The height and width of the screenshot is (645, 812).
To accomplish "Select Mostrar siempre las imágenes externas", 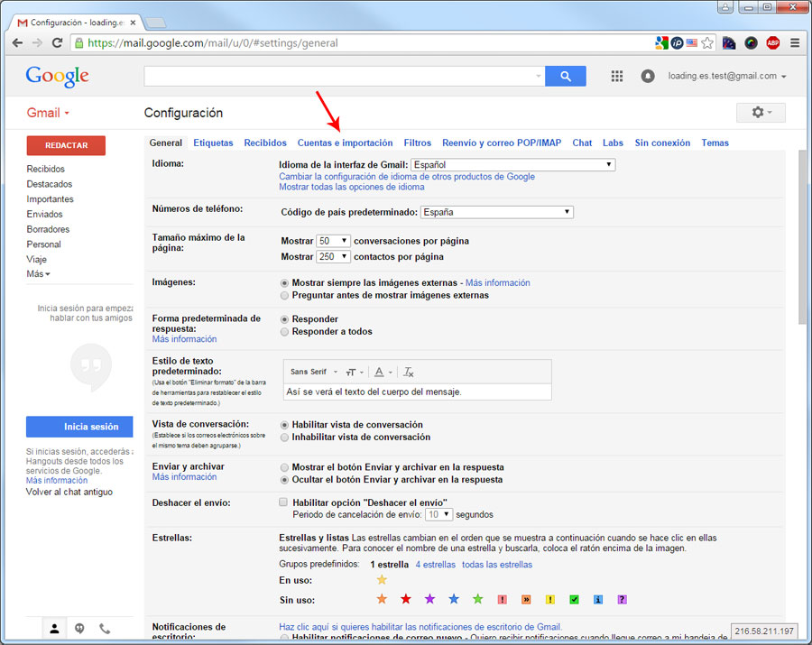I will click(284, 283).
